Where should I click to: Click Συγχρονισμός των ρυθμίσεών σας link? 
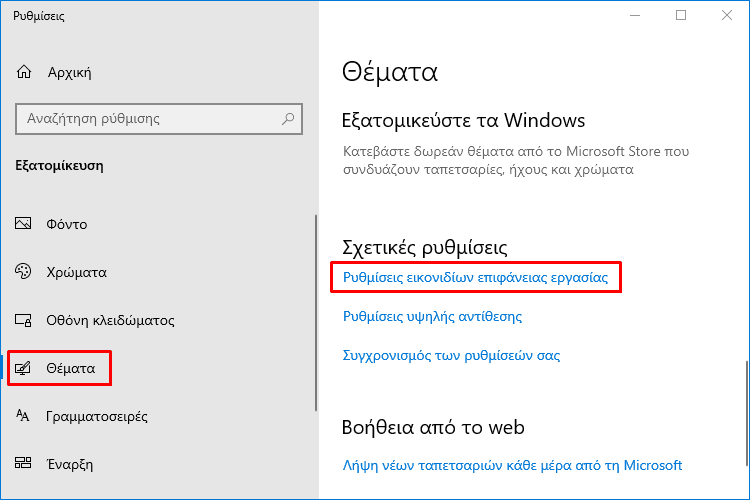point(452,356)
